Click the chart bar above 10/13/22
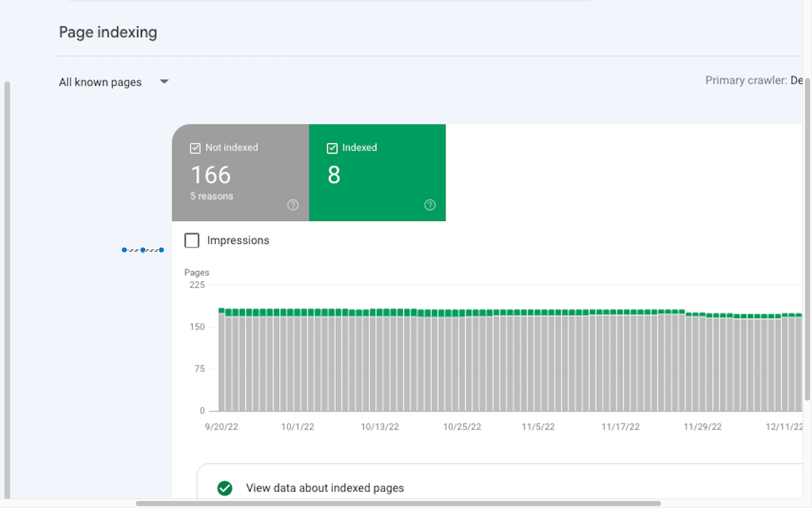 tap(380, 361)
